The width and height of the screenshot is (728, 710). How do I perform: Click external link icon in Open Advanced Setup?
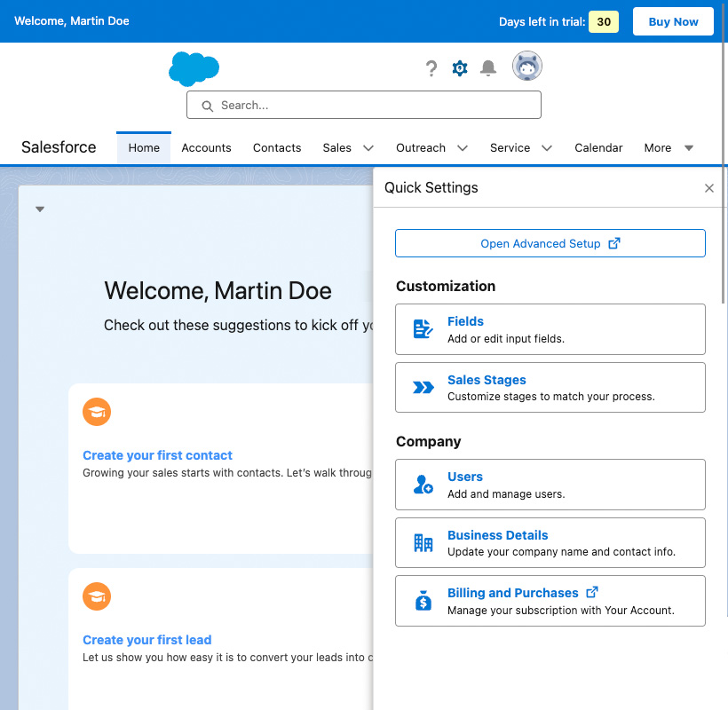[614, 243]
